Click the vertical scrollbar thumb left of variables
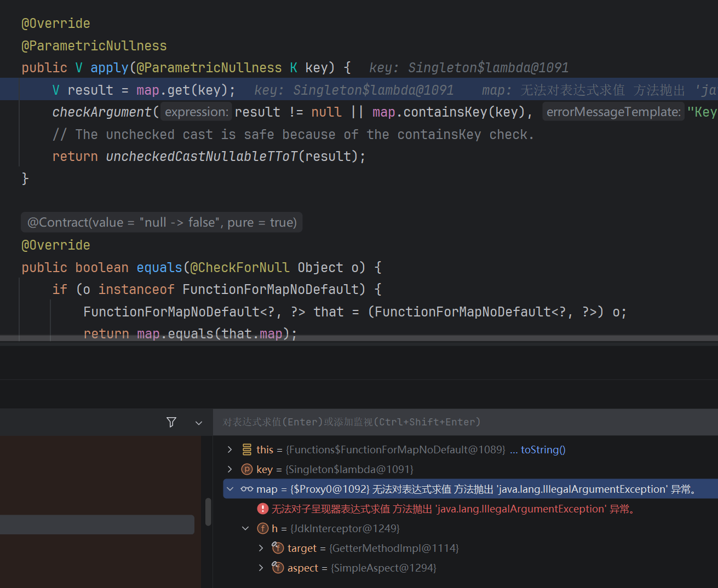 (x=208, y=512)
